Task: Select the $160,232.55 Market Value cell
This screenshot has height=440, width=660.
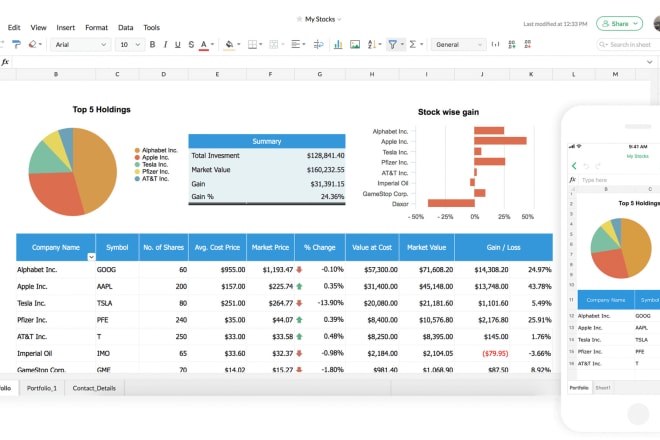Action: 325,170
